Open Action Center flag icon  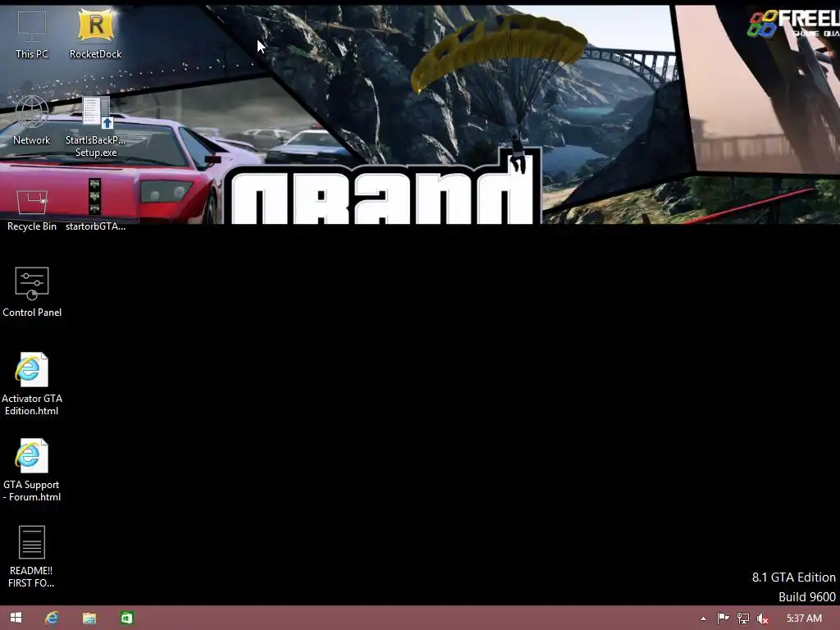pyautogui.click(x=724, y=619)
